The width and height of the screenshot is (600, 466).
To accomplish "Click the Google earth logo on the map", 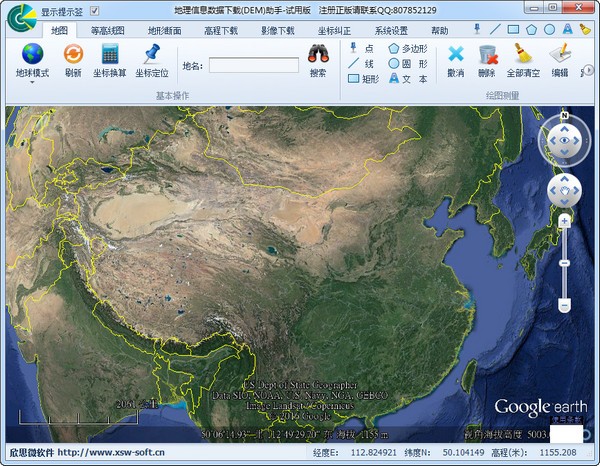I will 541,407.
